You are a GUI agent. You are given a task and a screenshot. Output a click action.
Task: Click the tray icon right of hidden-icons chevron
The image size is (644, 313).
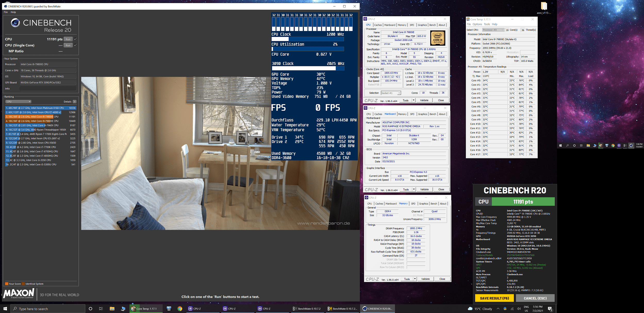[x=505, y=309]
